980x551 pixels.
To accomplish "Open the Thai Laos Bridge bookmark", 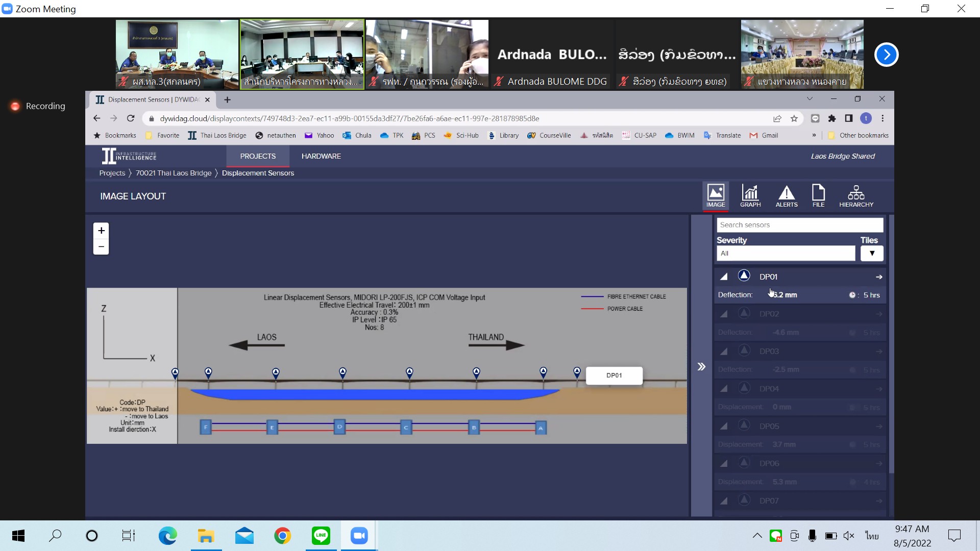I will coord(217,135).
